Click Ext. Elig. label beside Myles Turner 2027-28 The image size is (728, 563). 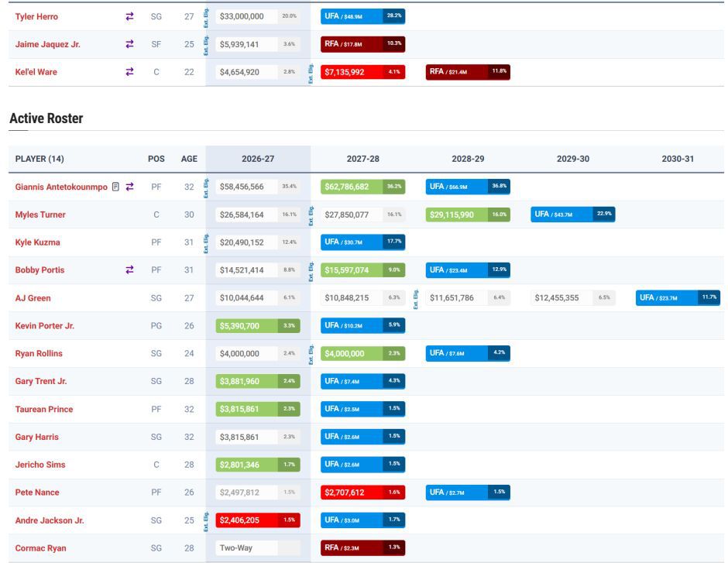[x=311, y=215]
